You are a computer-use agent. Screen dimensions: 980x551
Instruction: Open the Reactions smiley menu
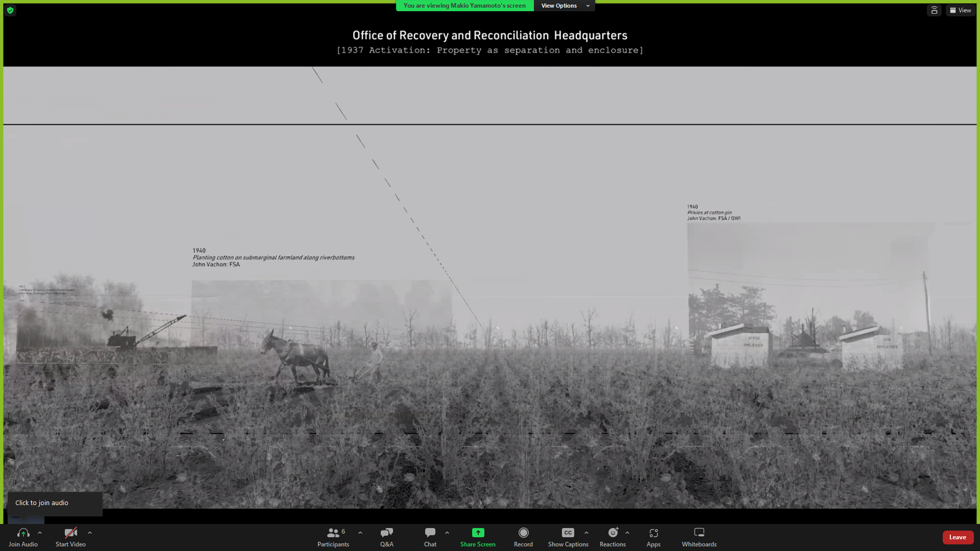(x=613, y=533)
